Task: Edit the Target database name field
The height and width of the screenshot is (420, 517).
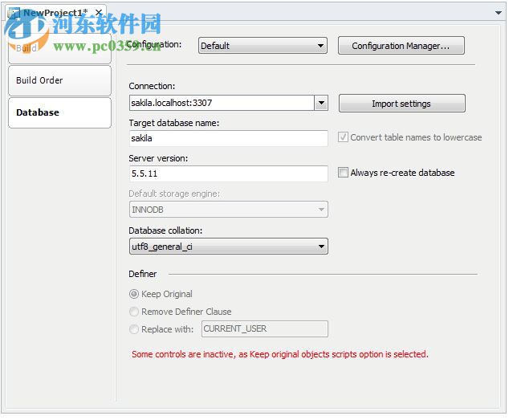Action: point(229,138)
